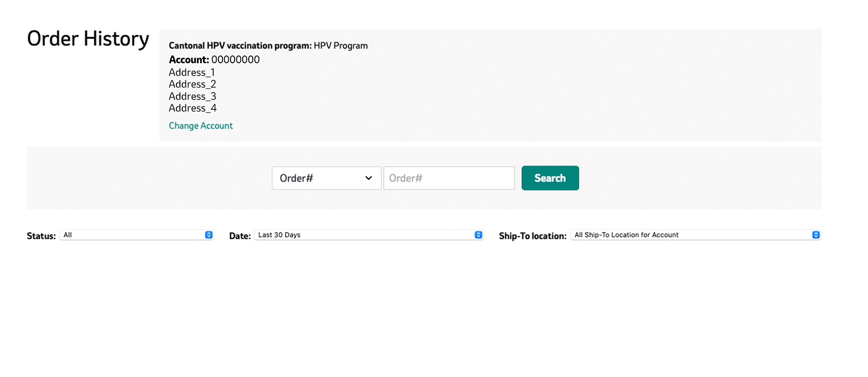Viewport: 868px width, 377px height.
Task: Click the Address_4 line
Action: (x=193, y=108)
